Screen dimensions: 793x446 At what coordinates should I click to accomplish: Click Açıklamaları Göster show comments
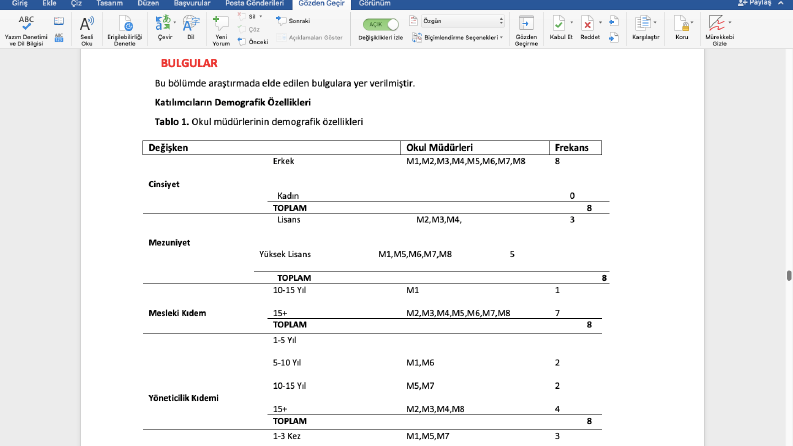[310, 37]
